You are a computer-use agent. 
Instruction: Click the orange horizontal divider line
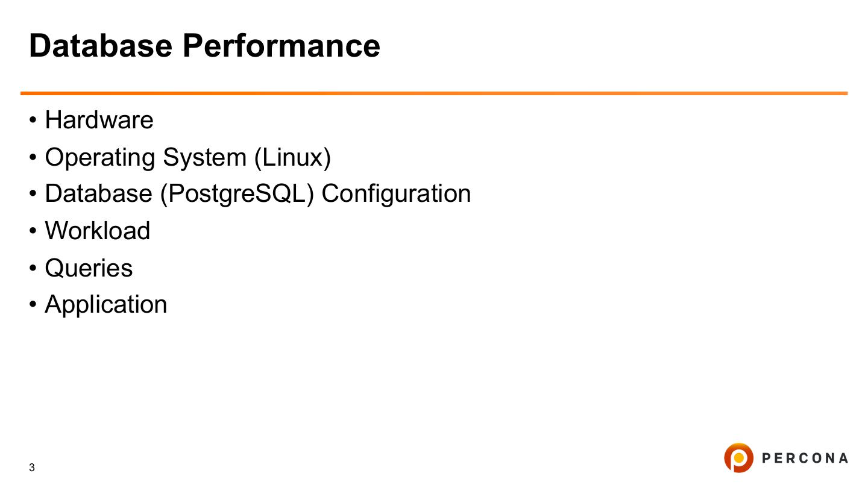tap(434, 93)
